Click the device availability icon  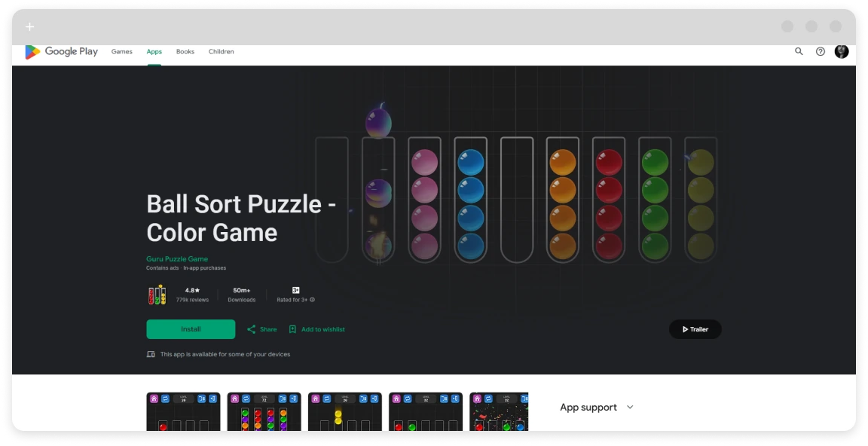coord(151,354)
